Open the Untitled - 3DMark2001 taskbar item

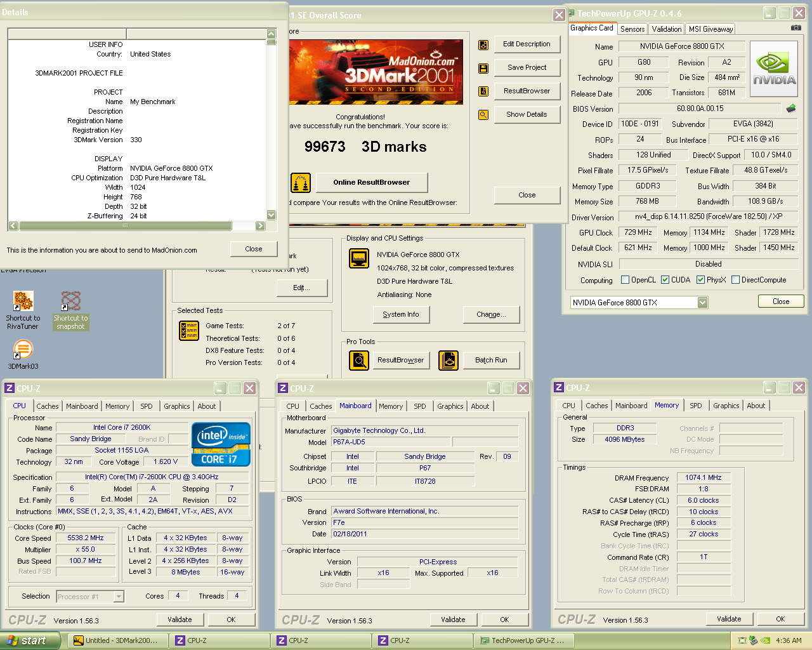(x=118, y=640)
